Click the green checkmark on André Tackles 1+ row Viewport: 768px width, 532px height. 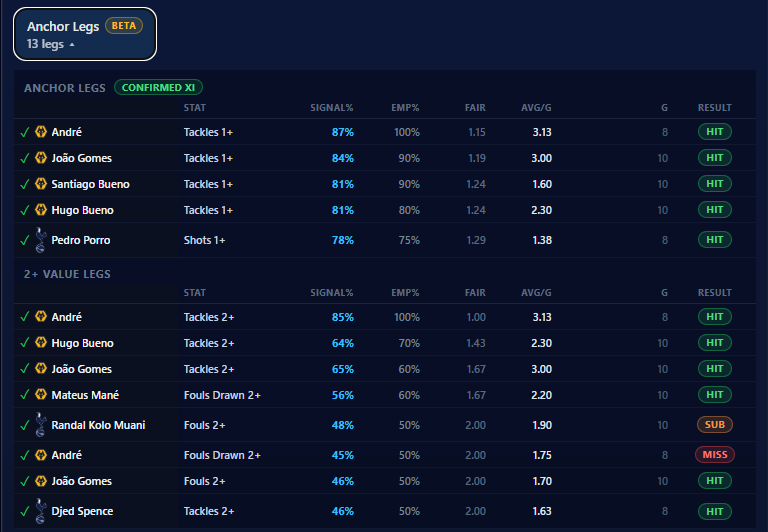pos(24,132)
